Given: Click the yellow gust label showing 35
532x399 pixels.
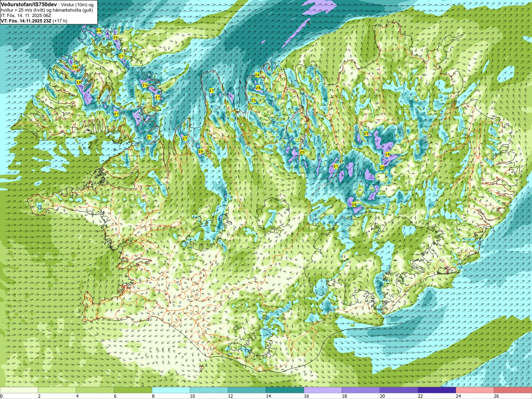Looking at the screenshot, I should pyautogui.click(x=116, y=38).
